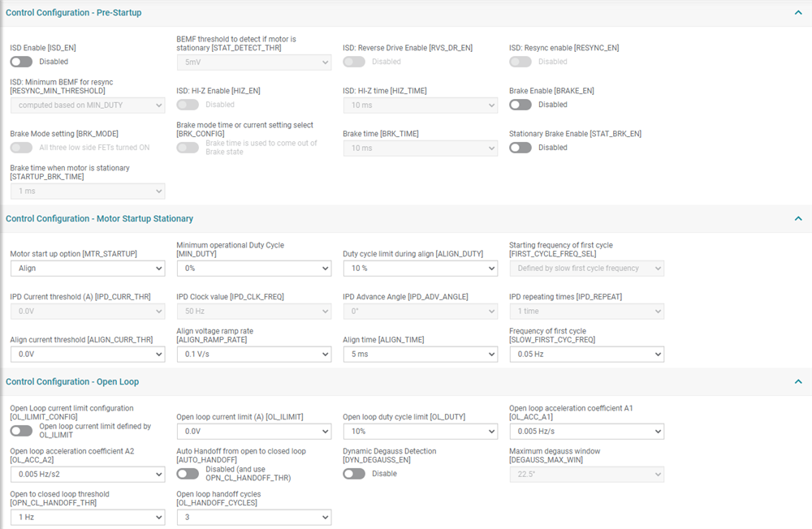Collapse Motor Startup Stationary section chevron
Image resolution: width=812 pixels, height=529 pixels.
798,218
